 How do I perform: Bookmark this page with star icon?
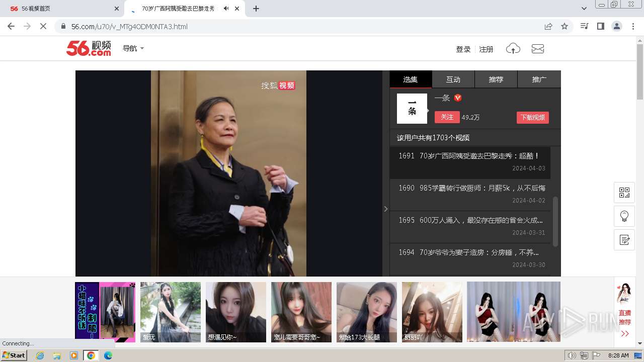click(x=565, y=26)
